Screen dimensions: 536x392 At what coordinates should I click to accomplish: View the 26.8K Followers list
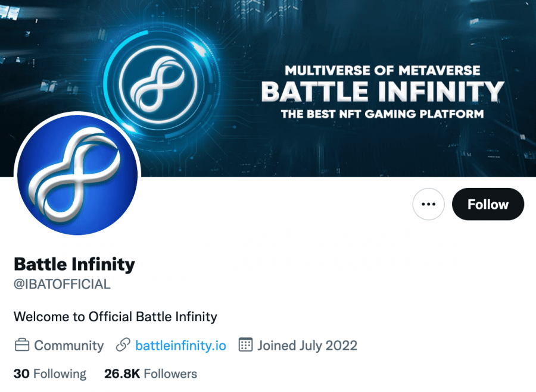pos(150,374)
